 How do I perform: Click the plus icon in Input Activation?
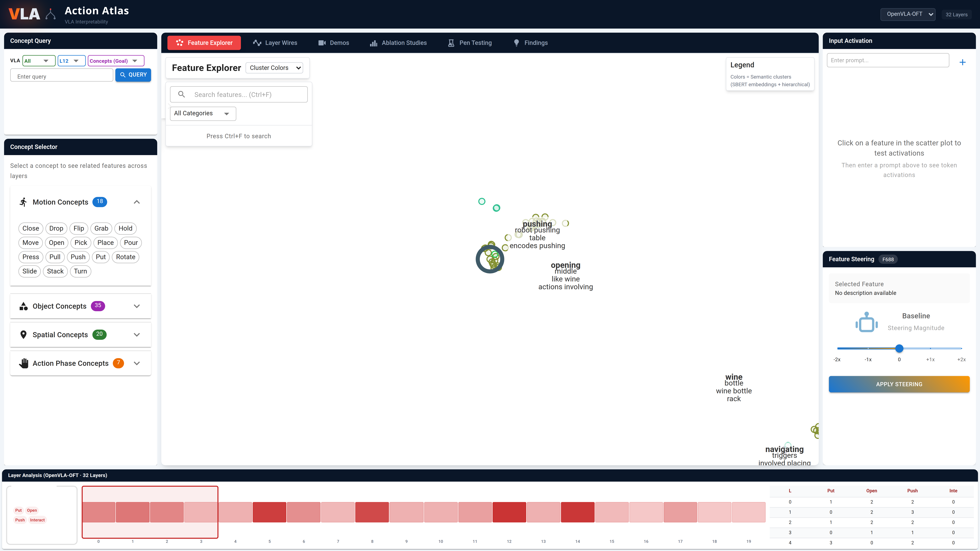click(x=963, y=62)
